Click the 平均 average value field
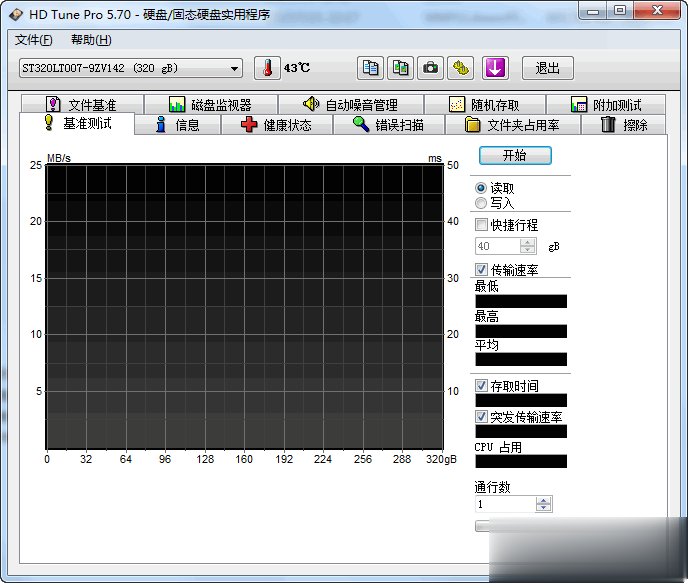Viewport: 688px width, 583px height. 521,359
